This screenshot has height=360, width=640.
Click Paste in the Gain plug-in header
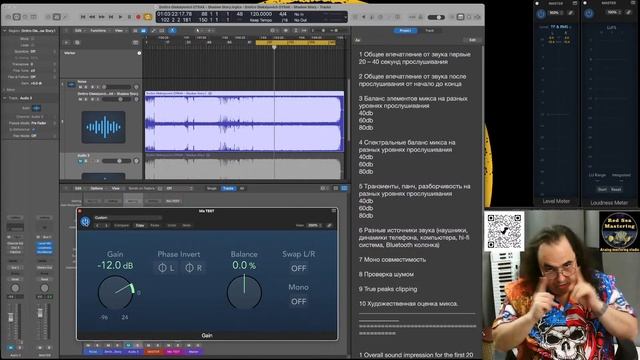[155, 225]
